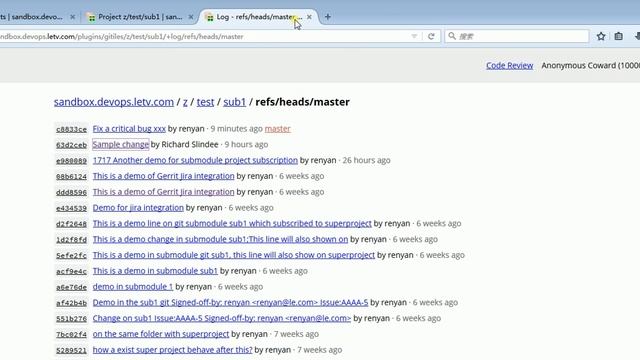Open 'demo change in submodule sub1' commit
The image size is (640, 360).
click(220, 239)
